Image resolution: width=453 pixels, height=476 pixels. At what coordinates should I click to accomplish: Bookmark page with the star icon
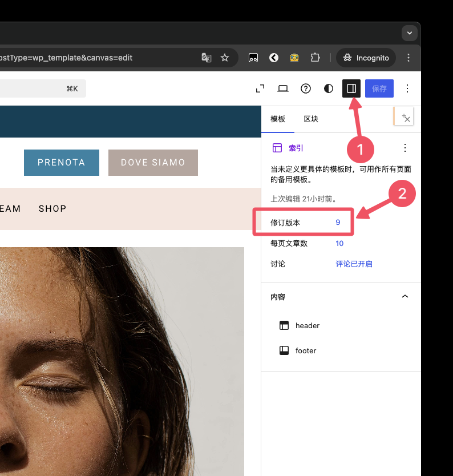point(225,58)
